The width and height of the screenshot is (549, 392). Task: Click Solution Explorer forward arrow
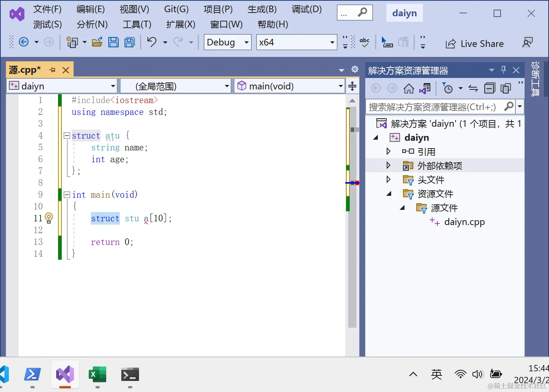tap(392, 88)
